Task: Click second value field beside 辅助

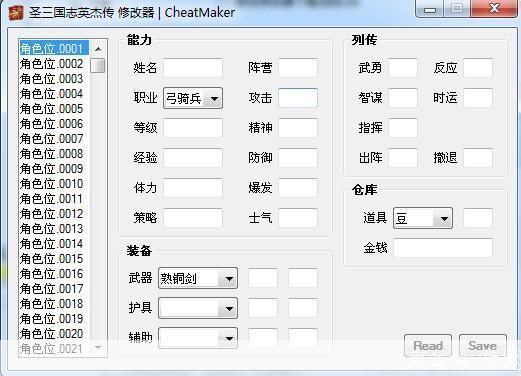Action: point(303,338)
